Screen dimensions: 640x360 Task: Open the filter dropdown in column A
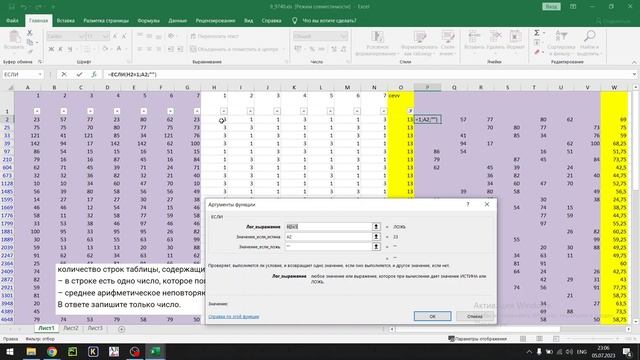[37, 111]
